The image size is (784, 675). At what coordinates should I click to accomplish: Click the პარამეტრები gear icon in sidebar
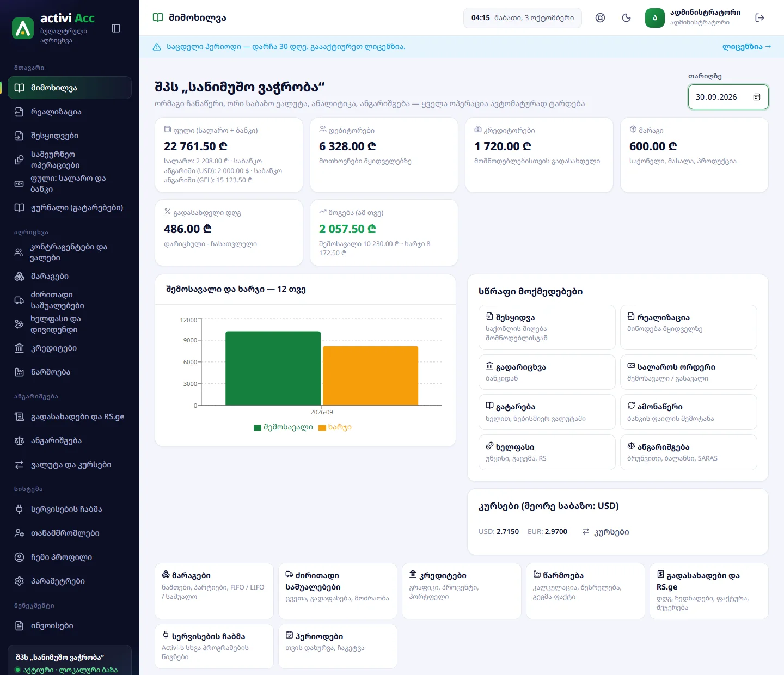point(19,581)
